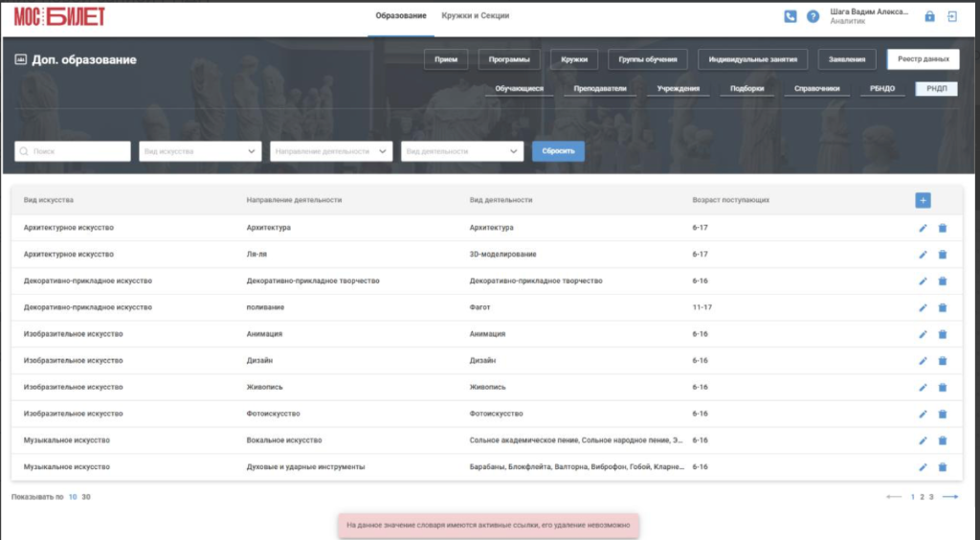Open the Направление деятельности dropdown
This screenshot has width=980, height=540.
click(331, 151)
